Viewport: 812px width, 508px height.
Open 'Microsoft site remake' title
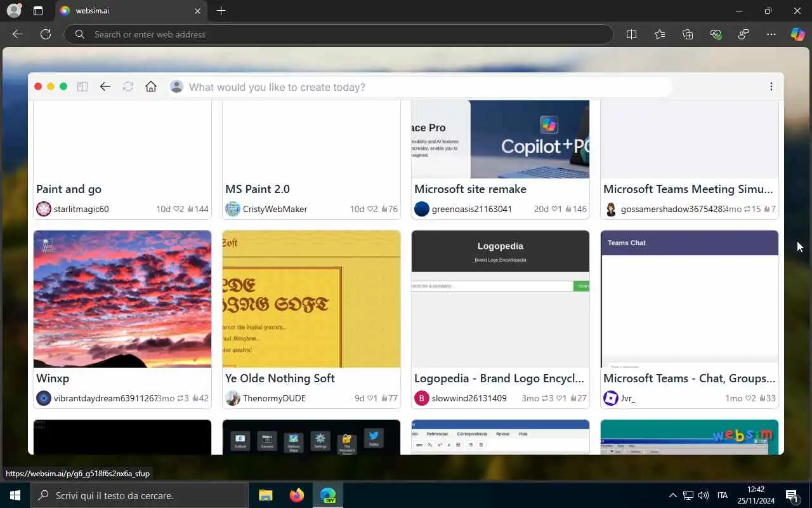[470, 189]
